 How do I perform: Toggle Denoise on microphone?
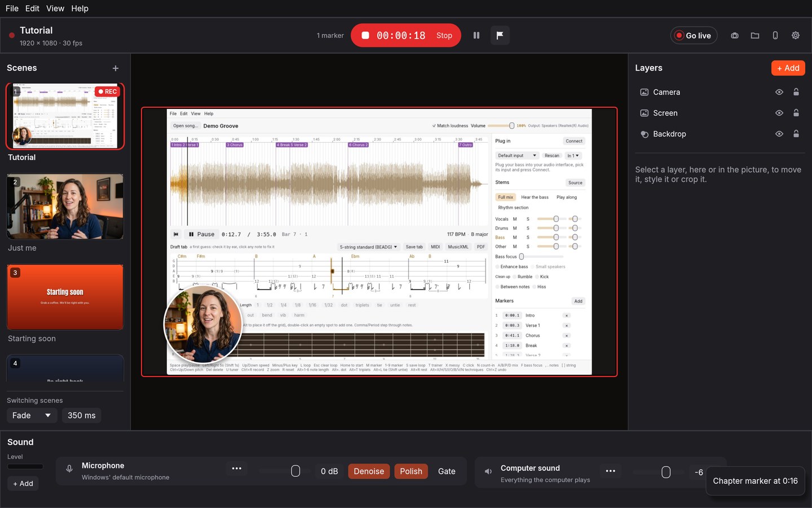(369, 471)
